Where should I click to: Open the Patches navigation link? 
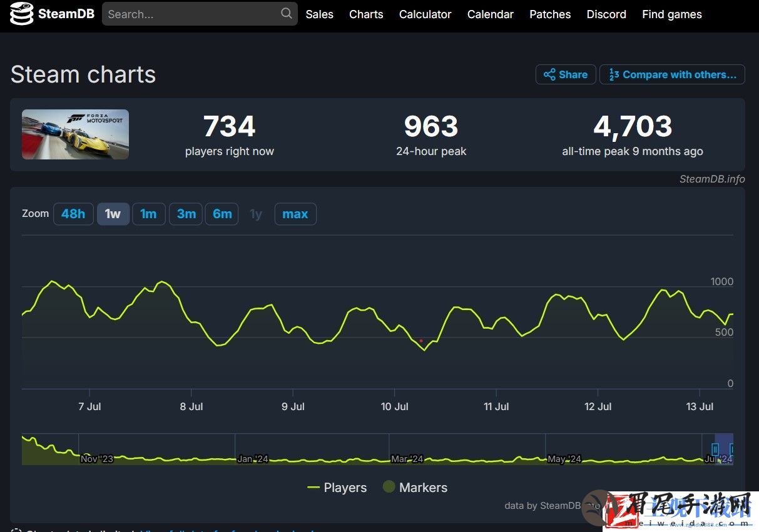click(550, 14)
